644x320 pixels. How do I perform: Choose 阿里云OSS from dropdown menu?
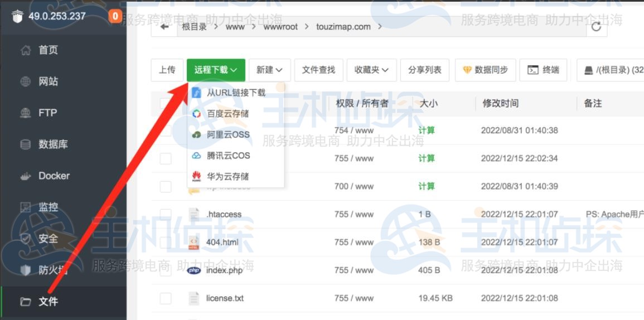pyautogui.click(x=235, y=135)
